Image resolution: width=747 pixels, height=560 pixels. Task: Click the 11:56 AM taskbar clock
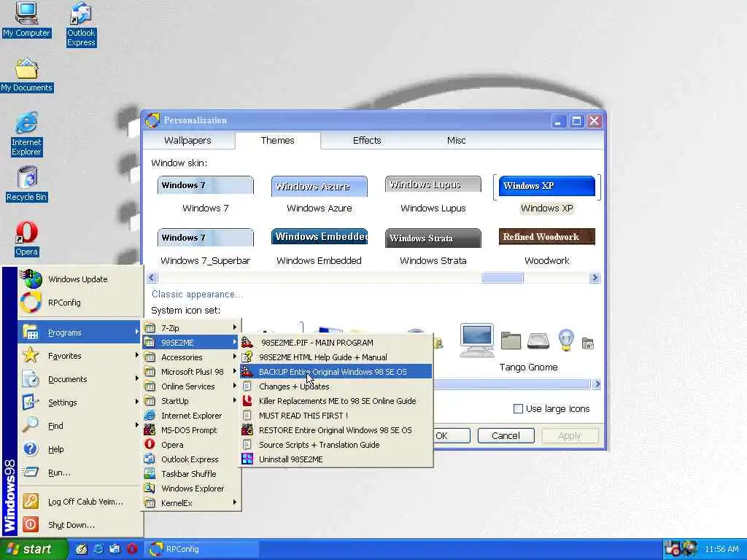721,549
